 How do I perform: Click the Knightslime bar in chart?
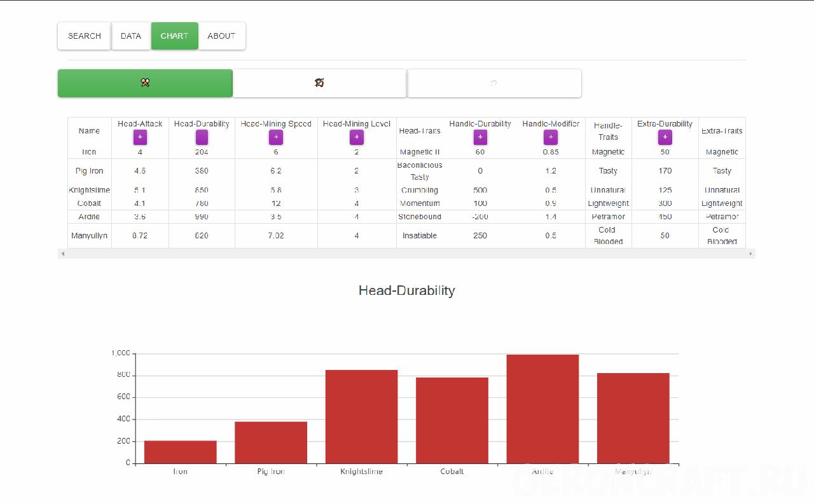pos(361,416)
